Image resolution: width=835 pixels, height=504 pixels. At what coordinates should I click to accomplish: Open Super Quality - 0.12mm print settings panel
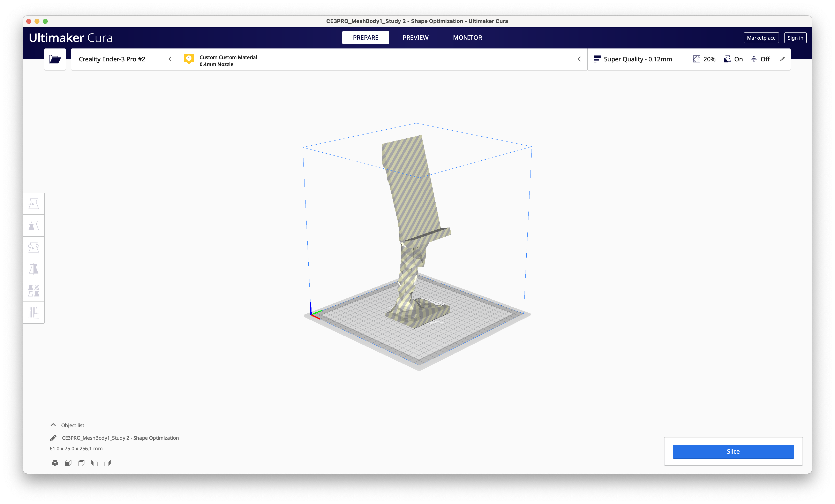[x=689, y=59]
